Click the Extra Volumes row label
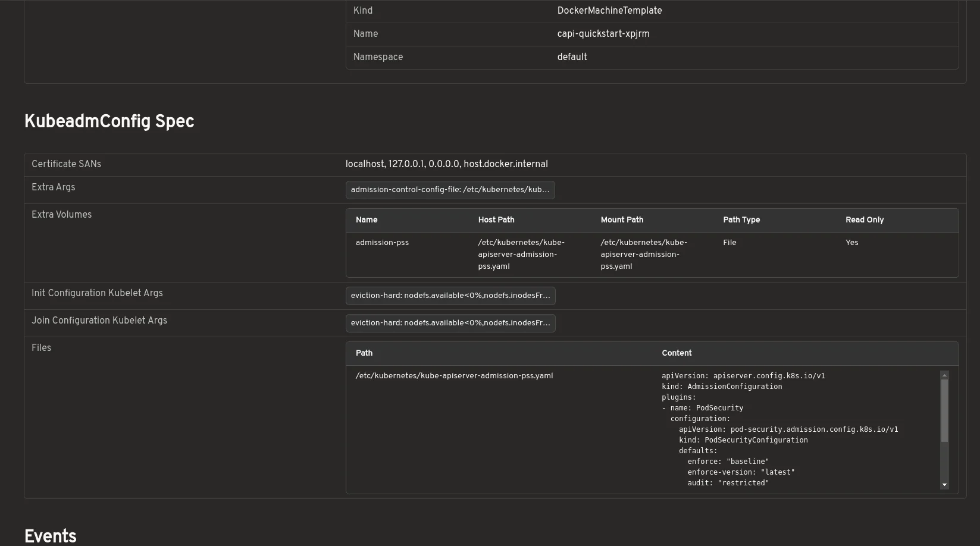The width and height of the screenshot is (980, 546). 61,215
